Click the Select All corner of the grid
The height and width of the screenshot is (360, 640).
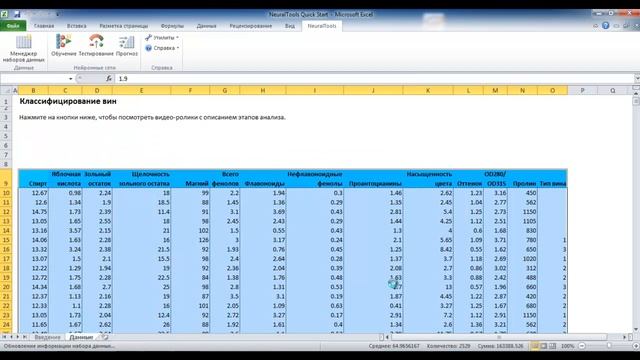pos(6,91)
